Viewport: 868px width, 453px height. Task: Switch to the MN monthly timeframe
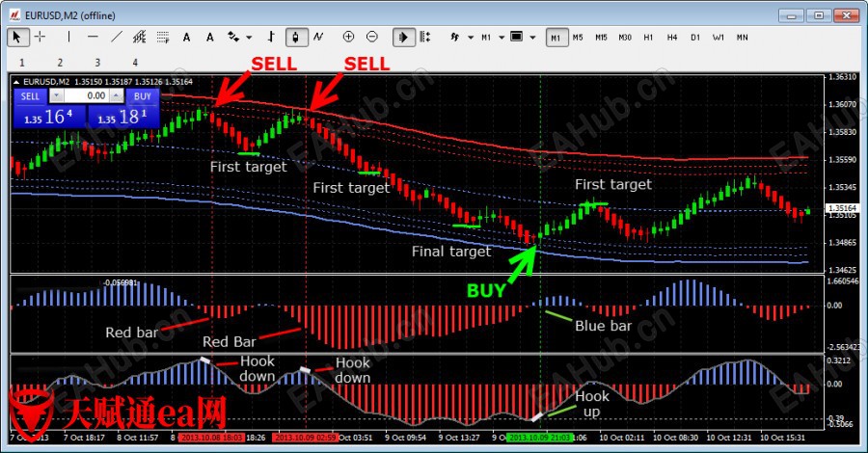743,38
